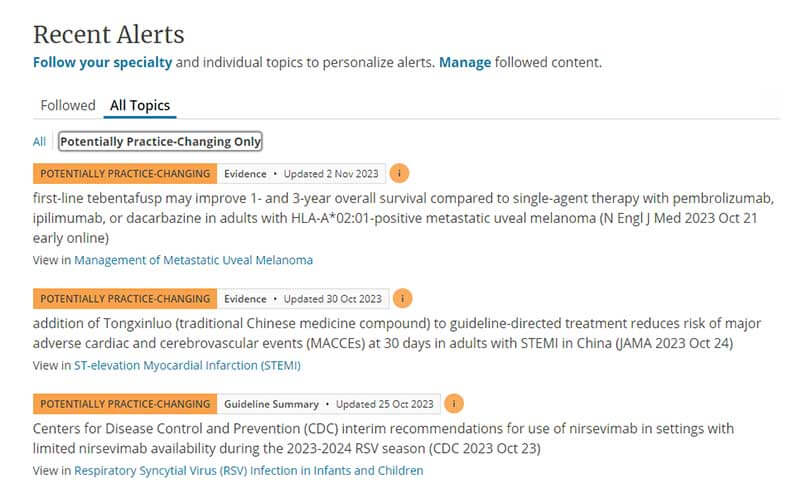Screen dimensions: 800x497
Task: Select the All Topics tab
Action: 140,105
